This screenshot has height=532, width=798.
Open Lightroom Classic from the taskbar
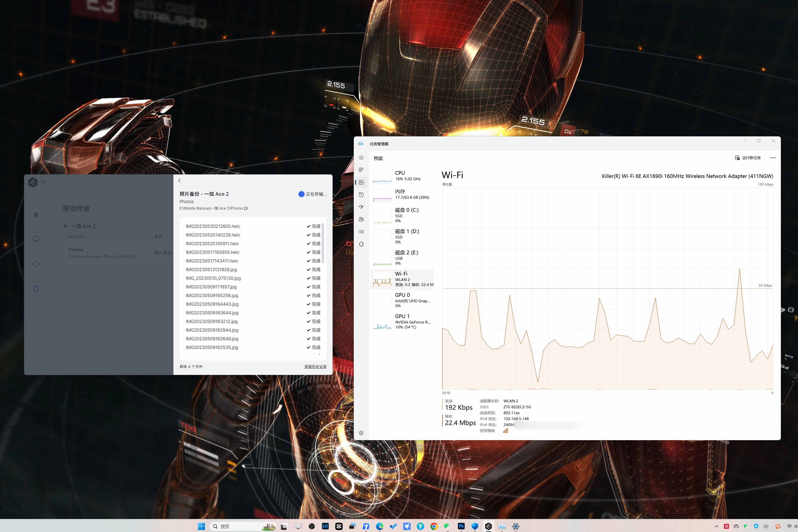point(325,526)
